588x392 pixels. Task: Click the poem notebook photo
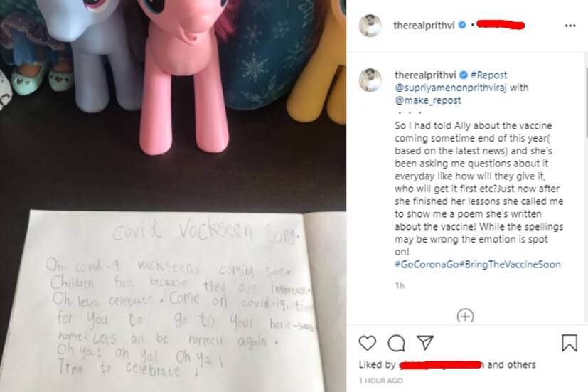click(x=173, y=196)
